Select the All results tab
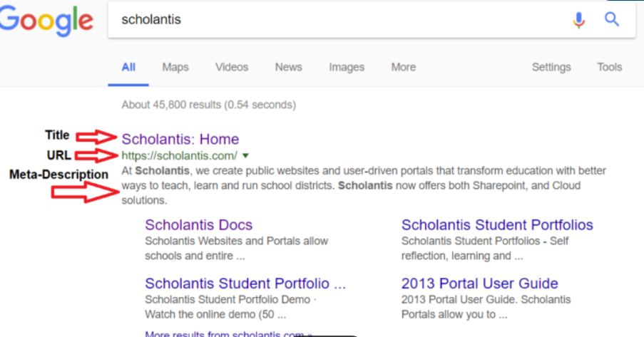Screen dimensions: 644x337 click(128, 67)
